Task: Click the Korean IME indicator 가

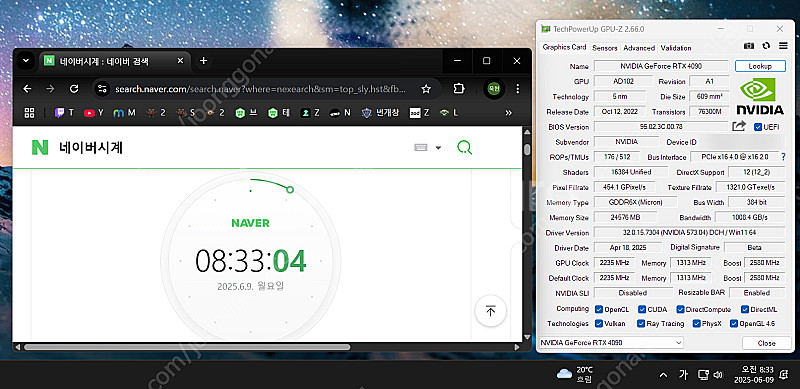Action: [x=683, y=375]
